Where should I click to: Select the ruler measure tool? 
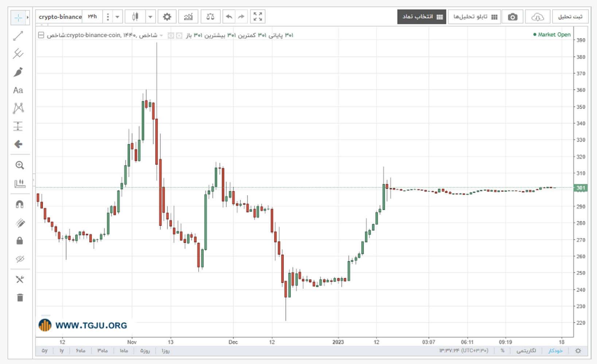tap(20, 183)
